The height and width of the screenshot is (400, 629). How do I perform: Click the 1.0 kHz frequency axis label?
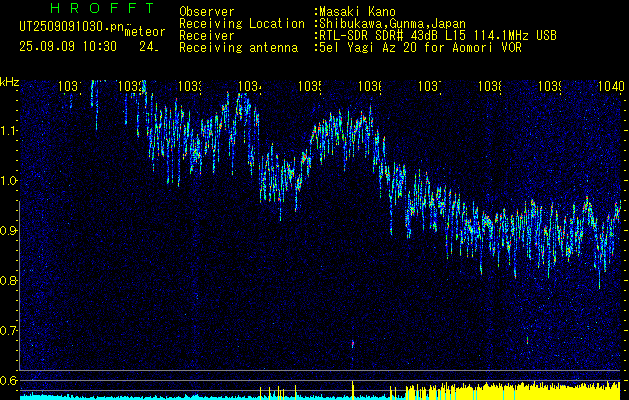pyautogui.click(x=9, y=181)
